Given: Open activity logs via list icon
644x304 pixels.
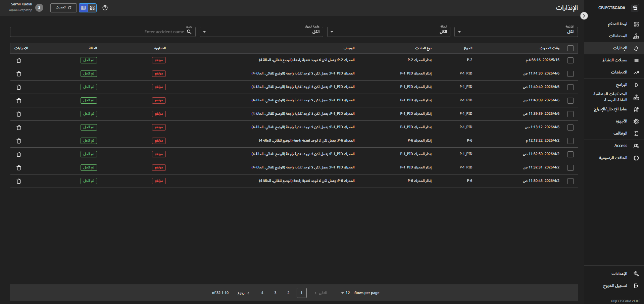Looking at the screenshot, I should [x=636, y=60].
